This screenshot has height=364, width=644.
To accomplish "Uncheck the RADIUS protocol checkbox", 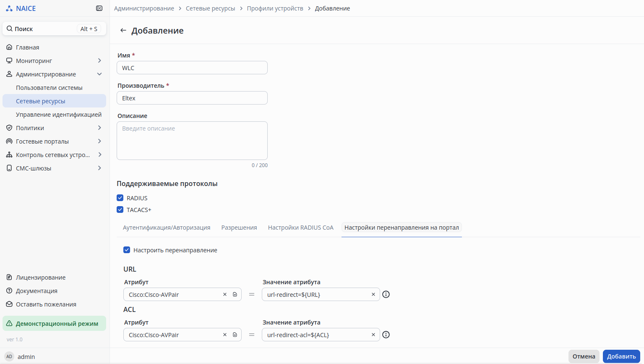I will pos(120,198).
